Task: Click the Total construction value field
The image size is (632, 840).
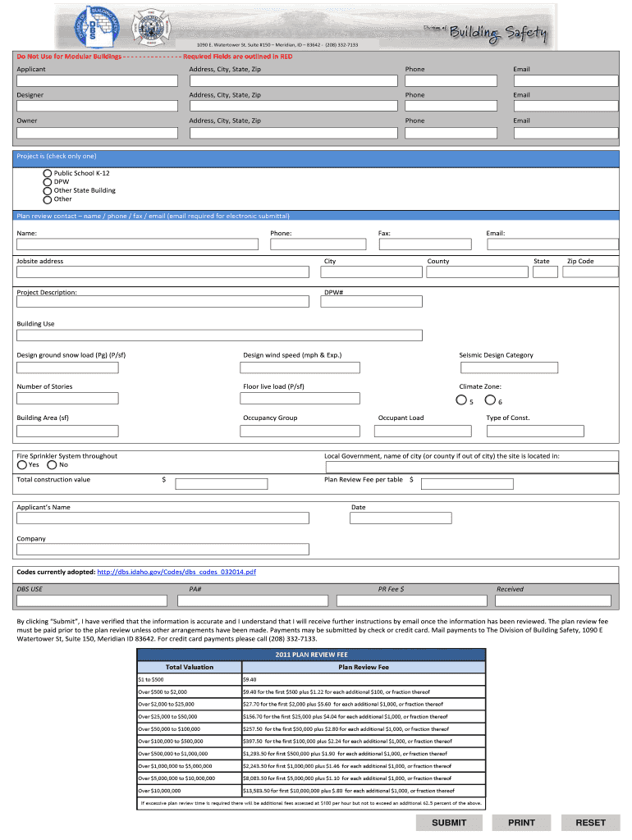Action: pyautogui.click(x=222, y=485)
